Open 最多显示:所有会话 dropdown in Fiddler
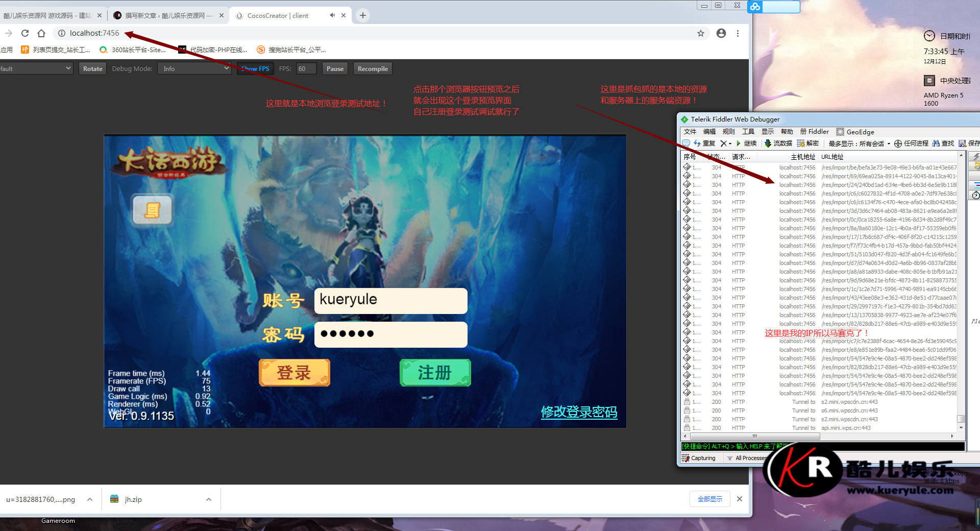The image size is (980, 531). coord(860,143)
